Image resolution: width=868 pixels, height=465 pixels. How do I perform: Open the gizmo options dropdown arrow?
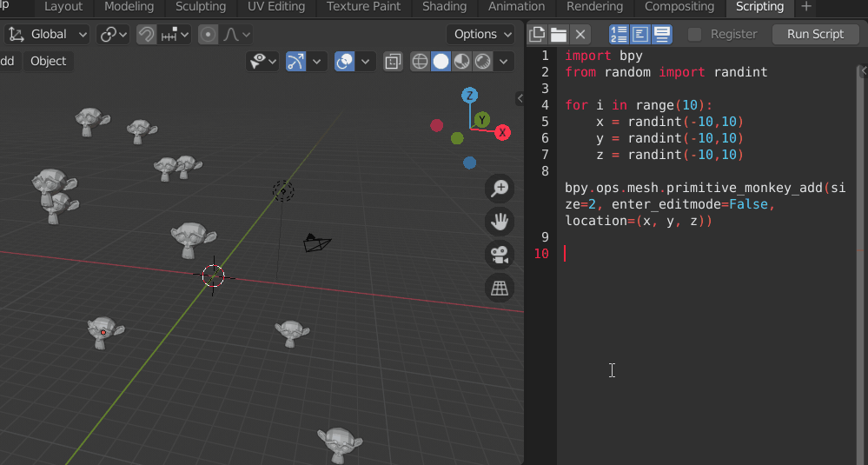(317, 62)
